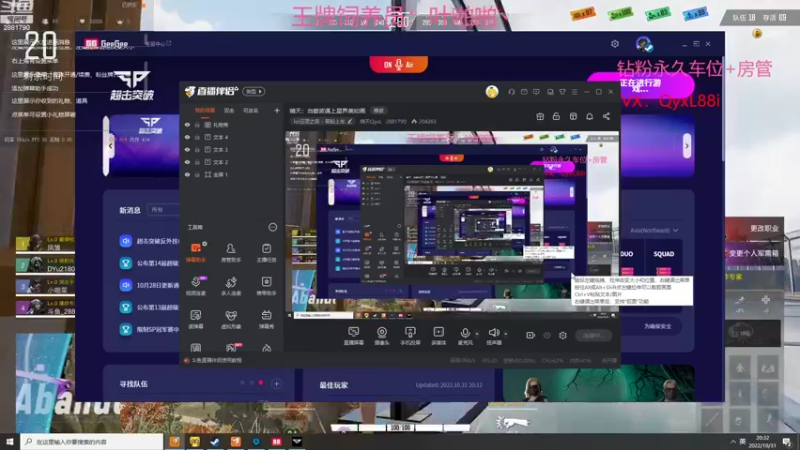Add a 多媒体 media source
The height and width of the screenshot is (450, 800).
[438, 336]
